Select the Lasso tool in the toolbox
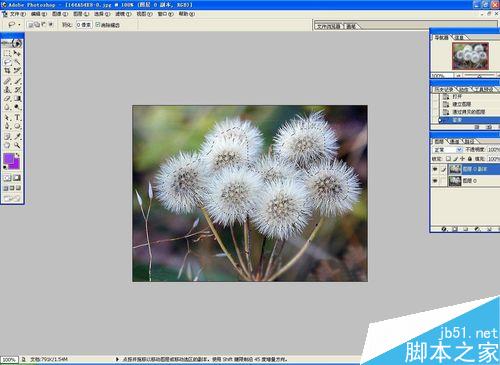This screenshot has height=365, width=500. (7, 62)
